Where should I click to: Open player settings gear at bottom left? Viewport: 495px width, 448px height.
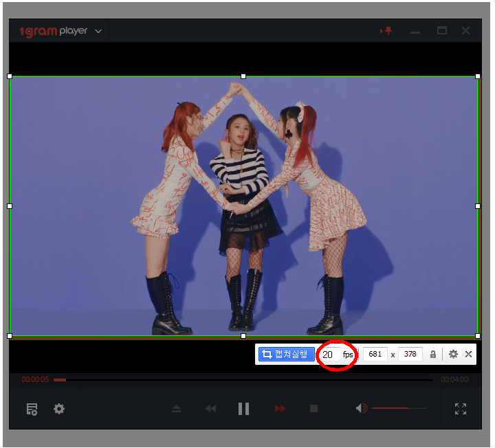pyautogui.click(x=59, y=409)
